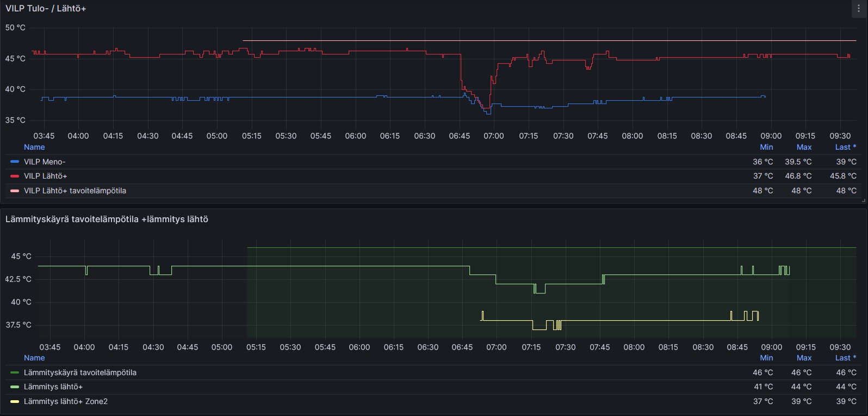This screenshot has width=868, height=416.
Task: Open the Lämmityskäyrä tavoitelämpötila +lämmitys lähtö panel title
Action: [107, 219]
